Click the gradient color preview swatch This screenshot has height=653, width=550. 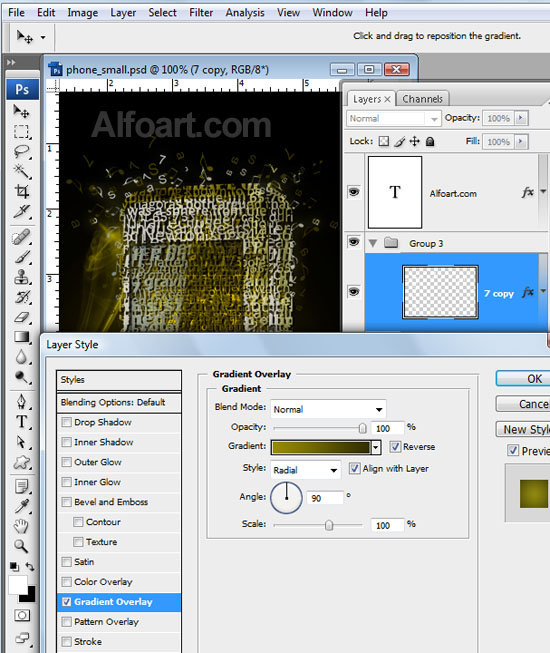tap(320, 447)
